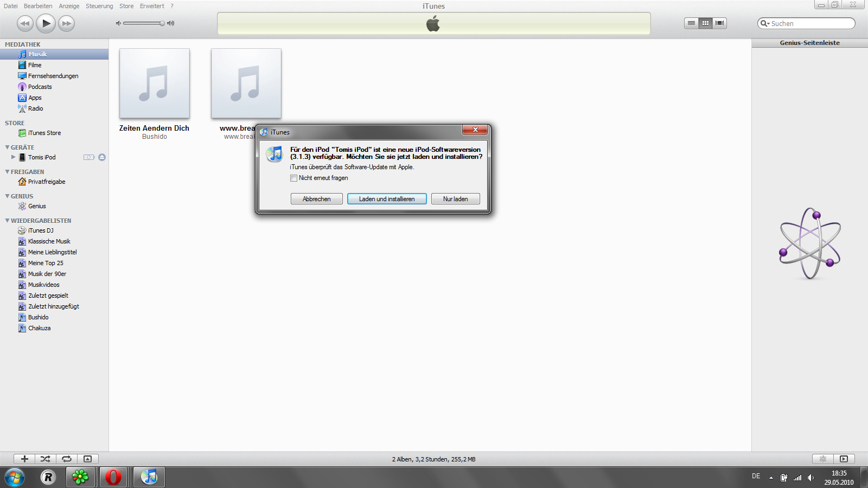The width and height of the screenshot is (868, 488).
Task: Eject Tomis iPod
Action: 102,157
